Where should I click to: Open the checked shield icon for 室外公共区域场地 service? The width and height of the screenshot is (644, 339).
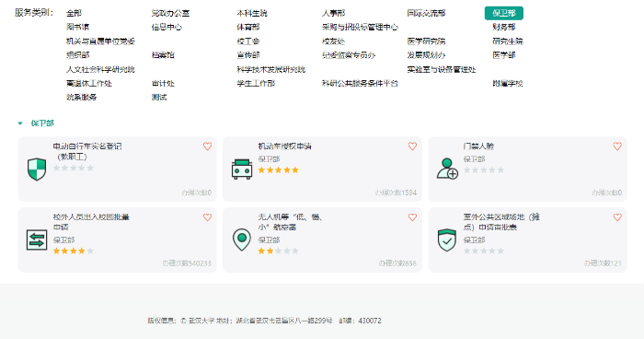click(x=447, y=240)
